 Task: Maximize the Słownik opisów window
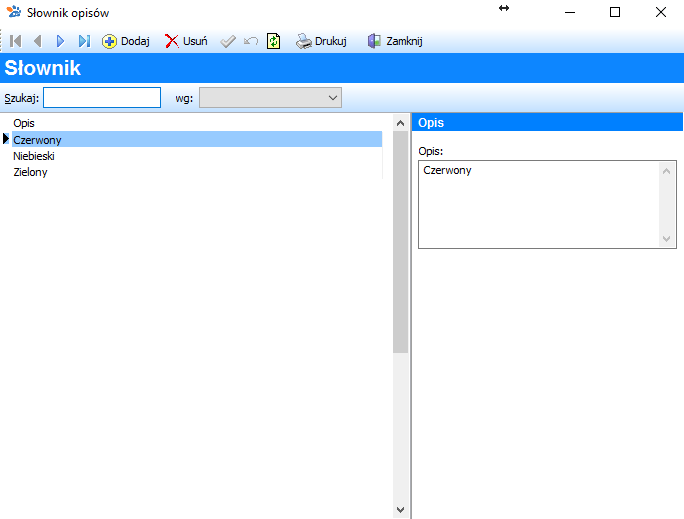[x=615, y=12]
